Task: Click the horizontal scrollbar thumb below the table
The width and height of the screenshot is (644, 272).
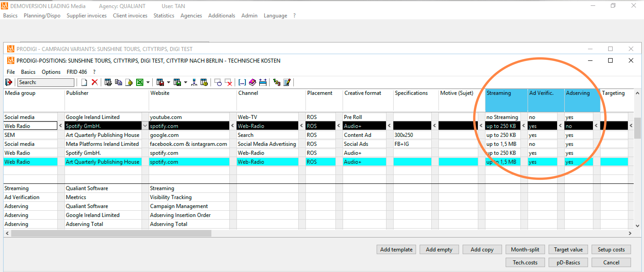Action: click(111, 233)
